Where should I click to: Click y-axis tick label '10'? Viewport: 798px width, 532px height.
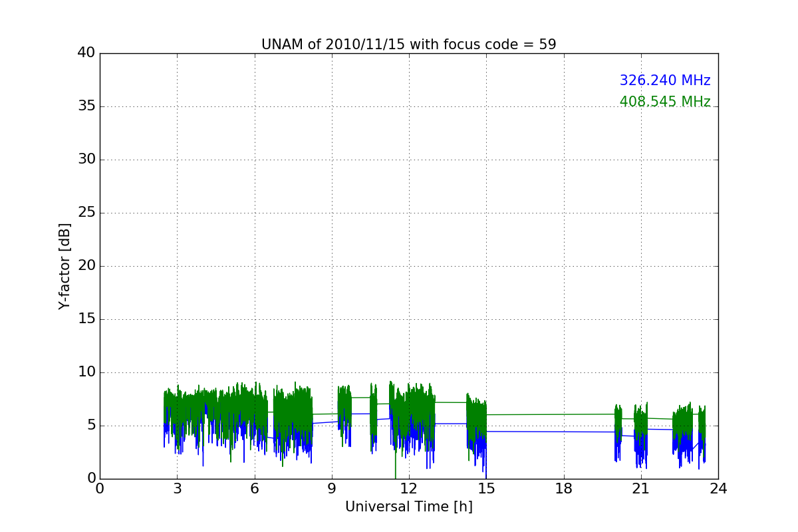click(86, 372)
